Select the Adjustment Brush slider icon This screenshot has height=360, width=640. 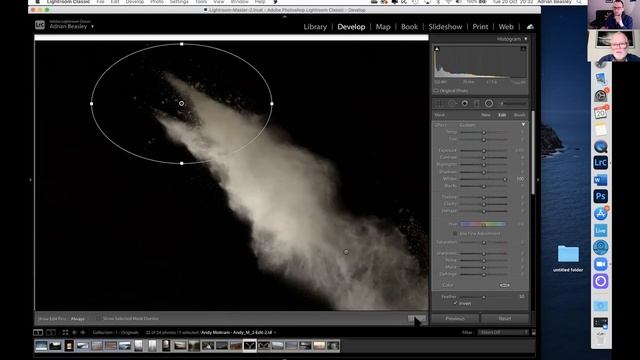pos(513,103)
